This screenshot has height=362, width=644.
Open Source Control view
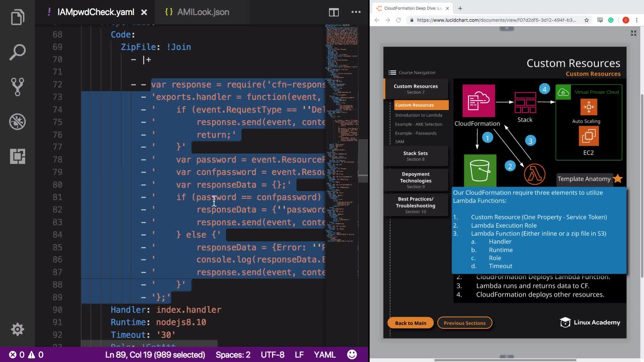(x=17, y=87)
